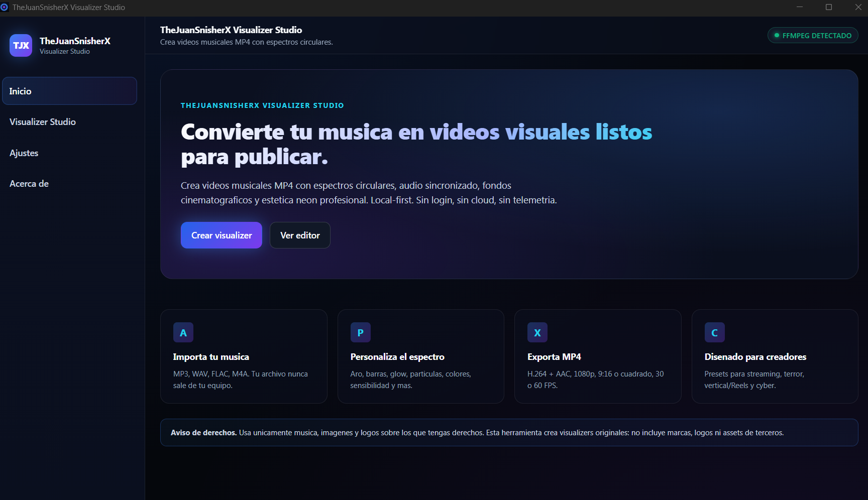The width and height of the screenshot is (868, 500).
Task: Click the header title 'TheJuanSnisherX Visualizer Studio'
Action: [x=231, y=30]
